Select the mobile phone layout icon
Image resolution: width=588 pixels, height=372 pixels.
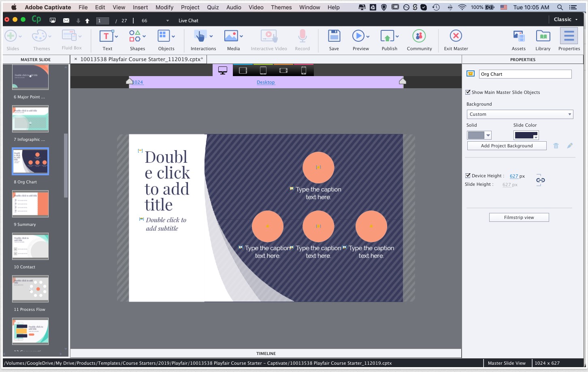304,70
